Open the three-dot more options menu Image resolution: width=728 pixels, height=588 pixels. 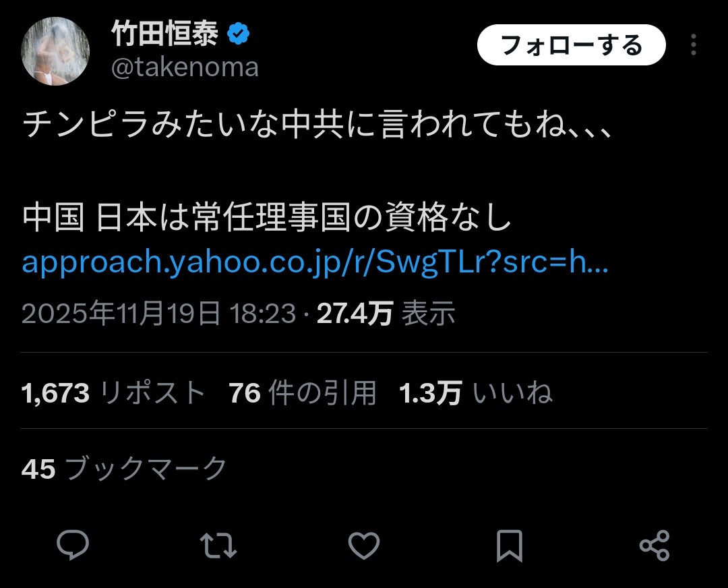point(693,45)
